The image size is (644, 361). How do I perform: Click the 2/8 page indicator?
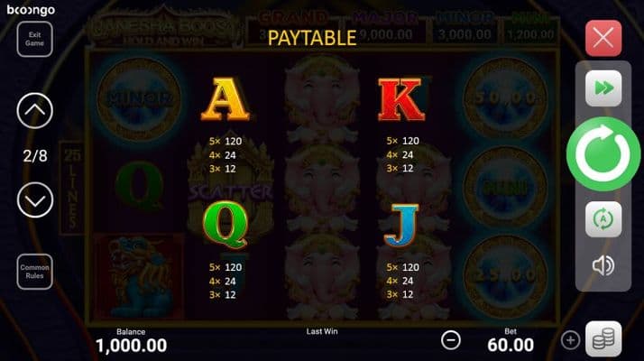click(x=35, y=156)
